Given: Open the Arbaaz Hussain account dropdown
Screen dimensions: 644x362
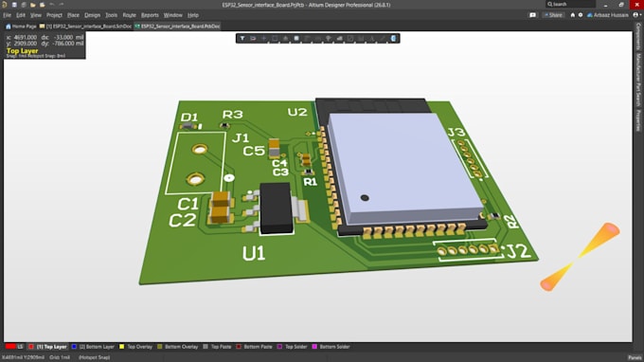Looking at the screenshot, I should (608, 15).
